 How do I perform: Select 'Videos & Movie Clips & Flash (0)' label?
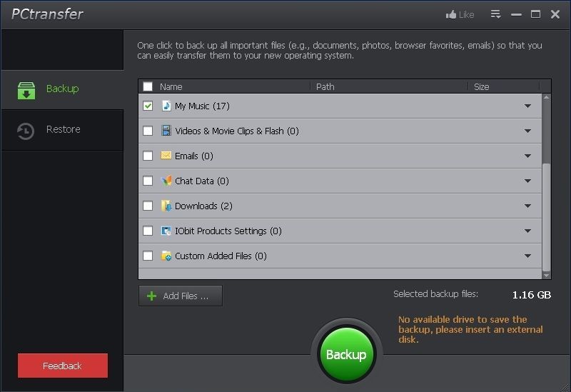point(237,131)
